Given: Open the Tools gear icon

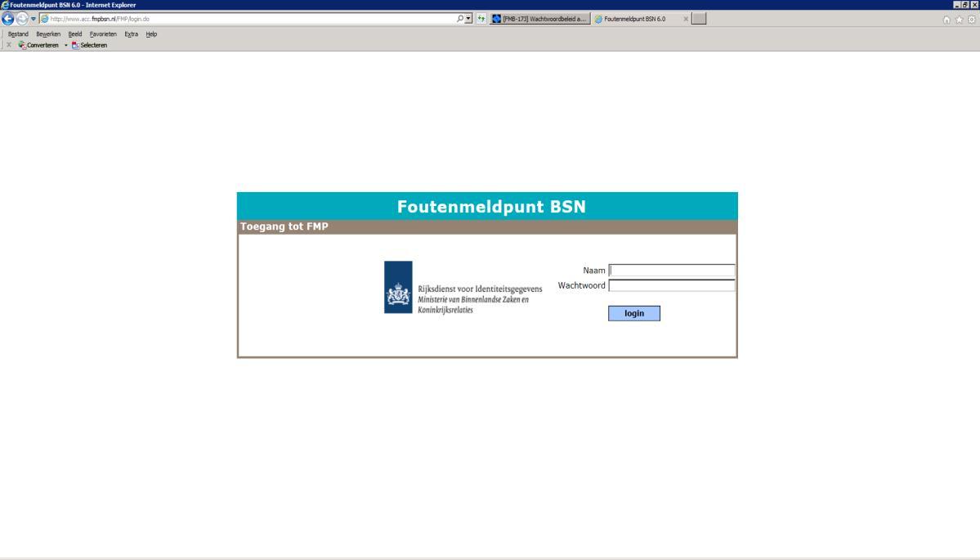Looking at the screenshot, I should tap(971, 20).
